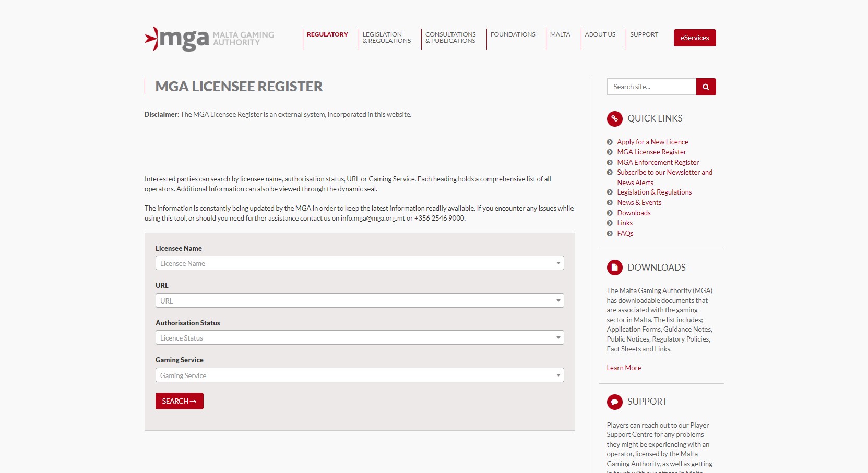
Task: Click the MGA Malta Gaming Authority logo
Action: 209,39
